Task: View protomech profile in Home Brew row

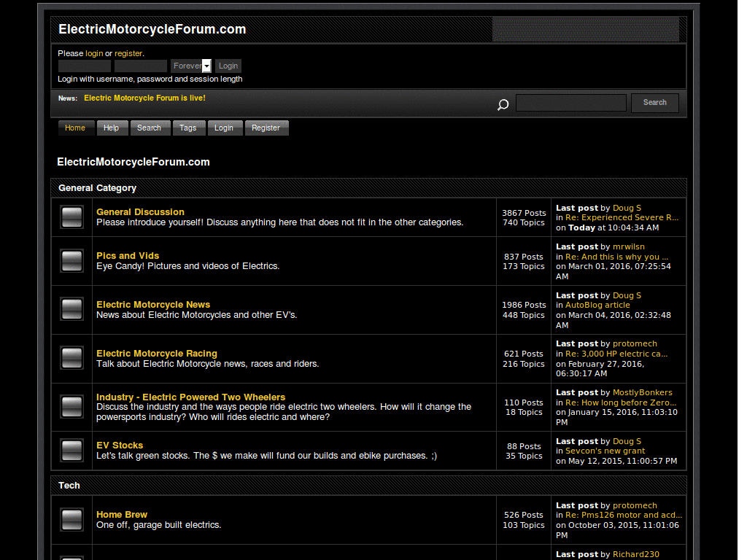Action: [635, 506]
